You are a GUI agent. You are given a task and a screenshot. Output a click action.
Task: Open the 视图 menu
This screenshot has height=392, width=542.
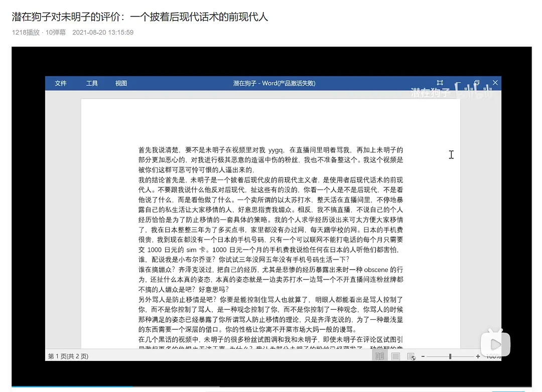(x=121, y=83)
